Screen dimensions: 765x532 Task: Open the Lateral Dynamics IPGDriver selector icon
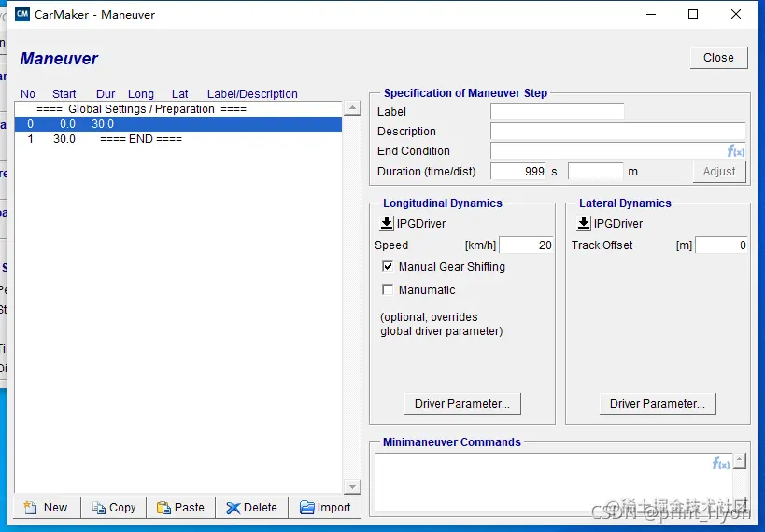[x=584, y=223]
